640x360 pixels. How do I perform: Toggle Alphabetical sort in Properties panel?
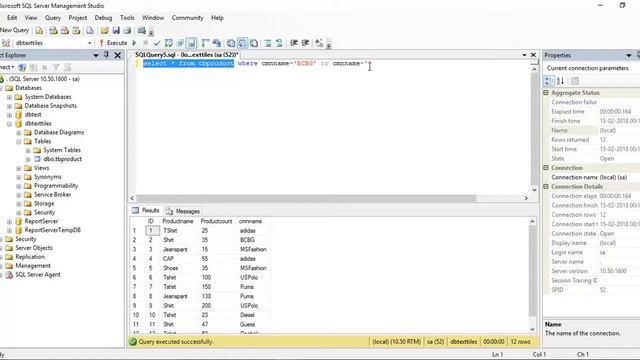click(x=560, y=81)
